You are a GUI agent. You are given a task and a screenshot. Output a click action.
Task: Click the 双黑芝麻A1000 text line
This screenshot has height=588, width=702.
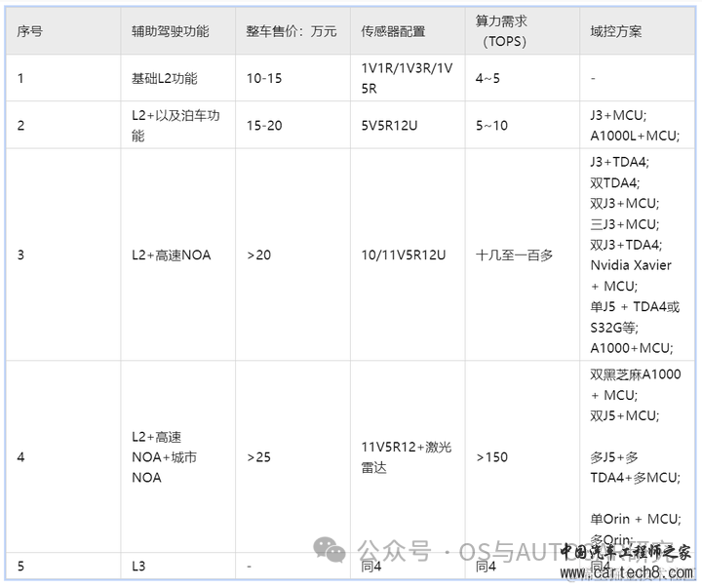pos(636,374)
